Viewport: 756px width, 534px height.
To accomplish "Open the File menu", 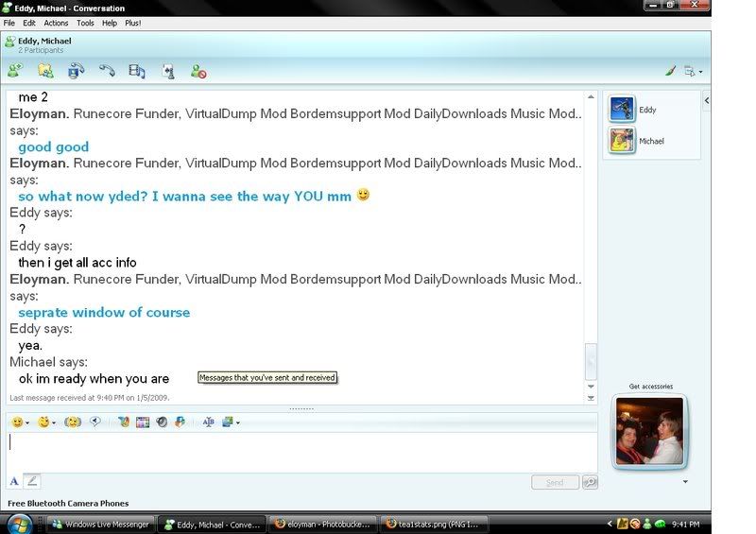I will pyautogui.click(x=9, y=23).
